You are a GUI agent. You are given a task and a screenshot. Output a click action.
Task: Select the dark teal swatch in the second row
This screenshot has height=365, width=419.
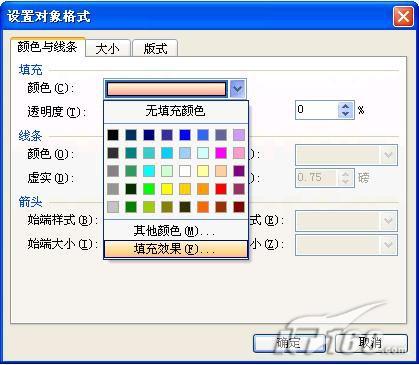click(x=131, y=153)
